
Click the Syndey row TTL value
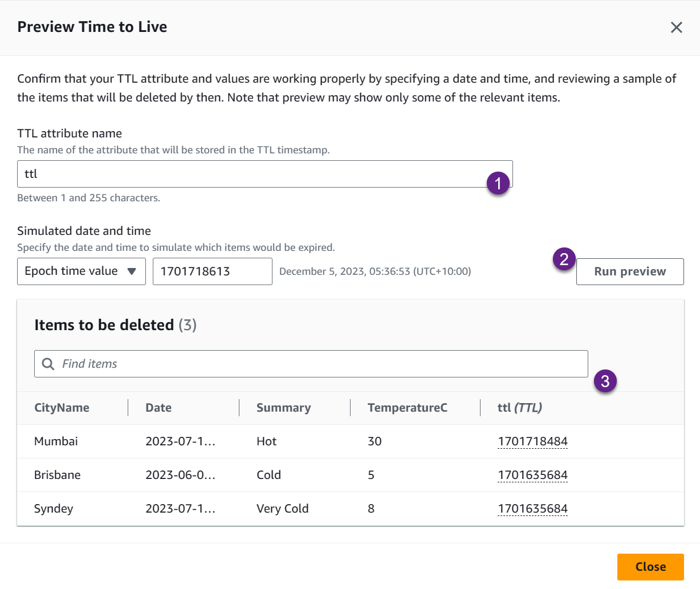[532, 509]
